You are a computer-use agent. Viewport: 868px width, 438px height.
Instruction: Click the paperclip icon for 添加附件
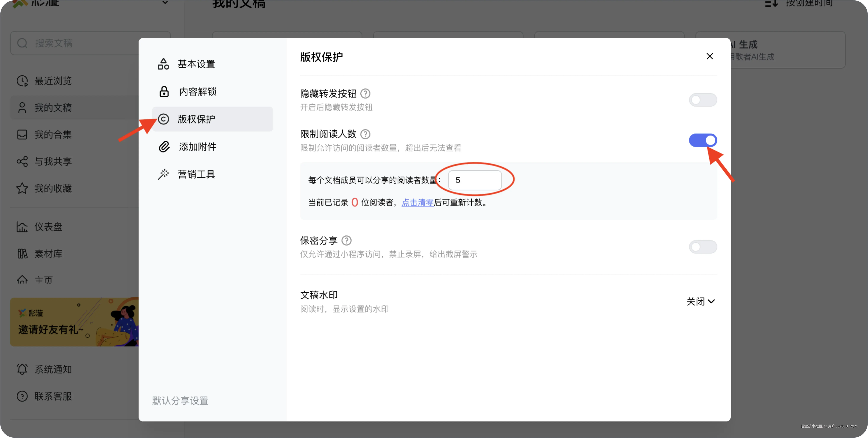click(x=164, y=147)
